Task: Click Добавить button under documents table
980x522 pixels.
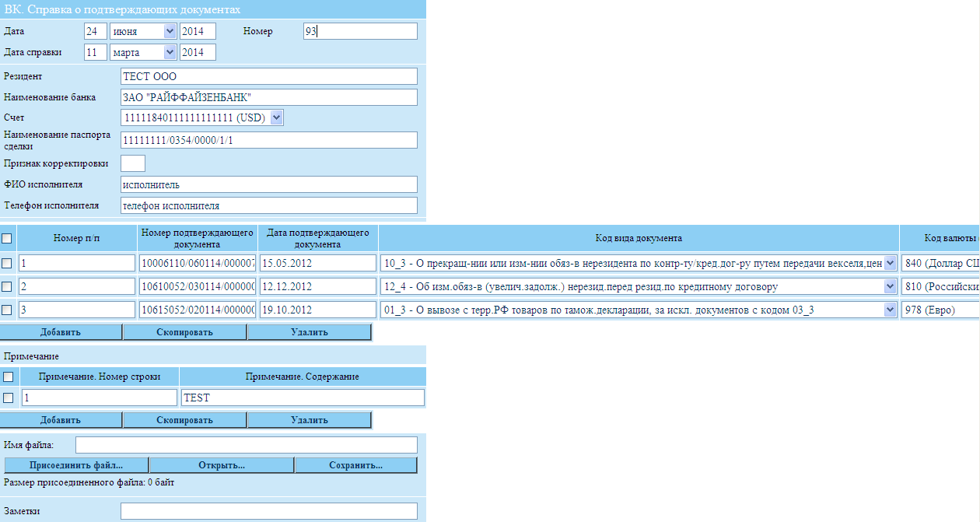Action: [x=61, y=332]
